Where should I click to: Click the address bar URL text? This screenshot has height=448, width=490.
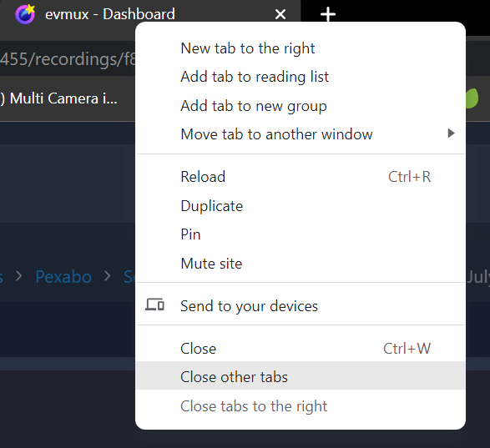tap(68, 59)
